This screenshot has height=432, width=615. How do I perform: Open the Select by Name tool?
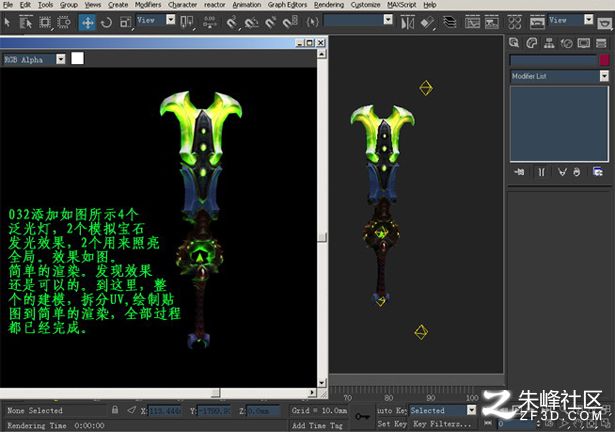[26, 22]
